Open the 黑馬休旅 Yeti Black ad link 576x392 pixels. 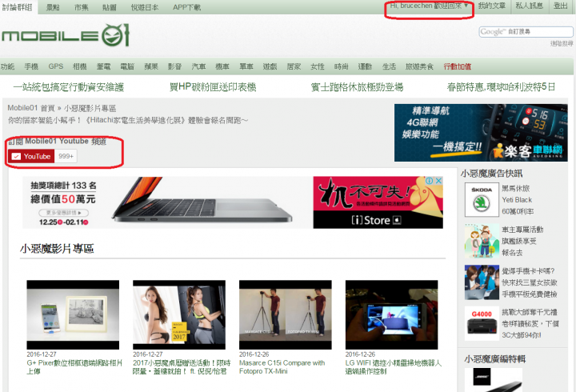[518, 200]
